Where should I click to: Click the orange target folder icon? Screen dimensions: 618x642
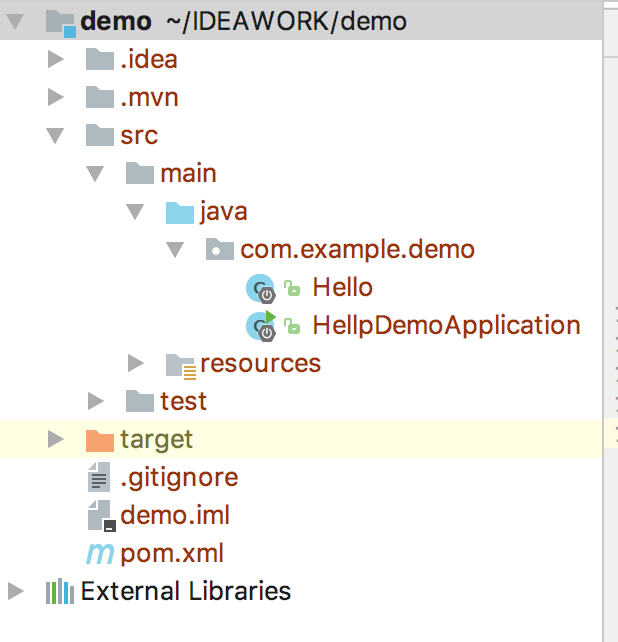click(100, 441)
